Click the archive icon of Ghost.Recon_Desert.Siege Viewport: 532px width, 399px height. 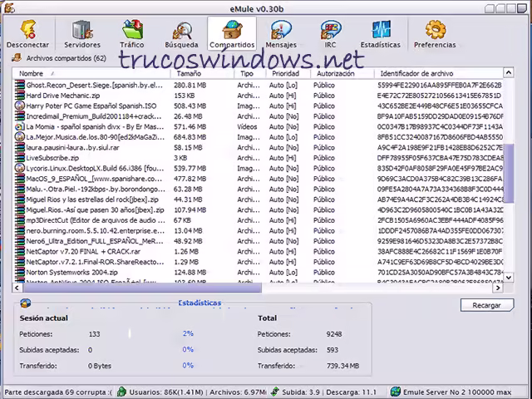tap(20, 85)
